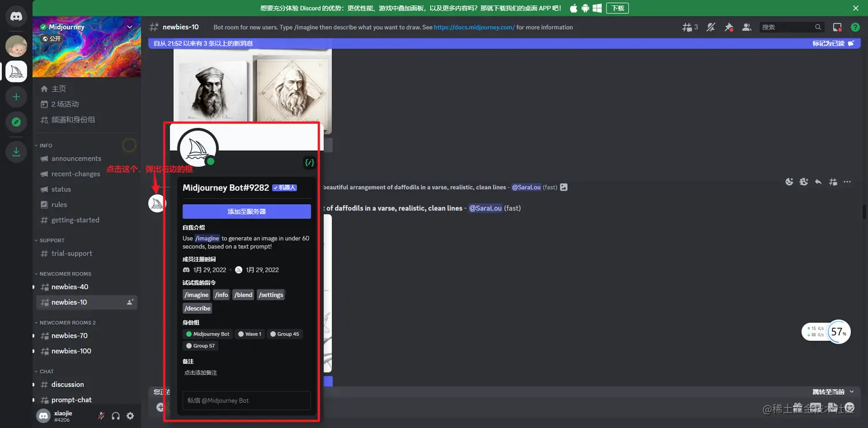The width and height of the screenshot is (868, 428).
Task: Collapse the CHAT category
Action: tap(46, 371)
